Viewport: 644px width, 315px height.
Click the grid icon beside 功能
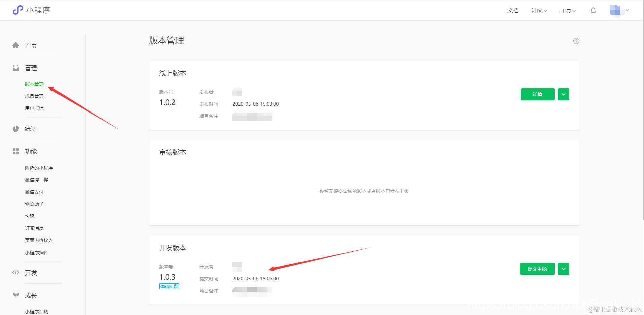tap(16, 151)
